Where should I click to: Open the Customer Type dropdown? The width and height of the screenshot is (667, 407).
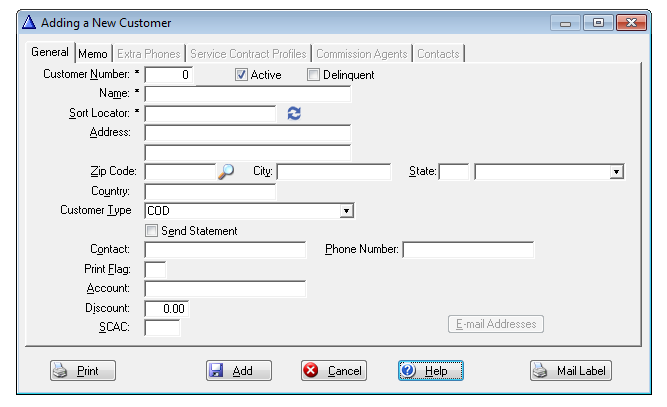346,211
